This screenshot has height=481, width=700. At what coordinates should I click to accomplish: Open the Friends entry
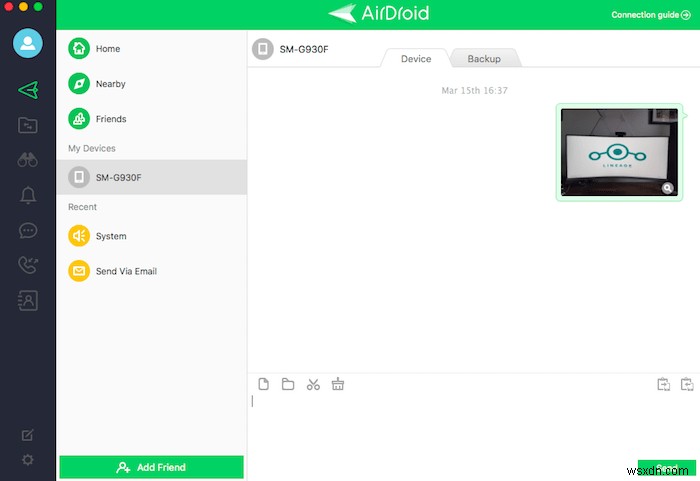(151, 119)
